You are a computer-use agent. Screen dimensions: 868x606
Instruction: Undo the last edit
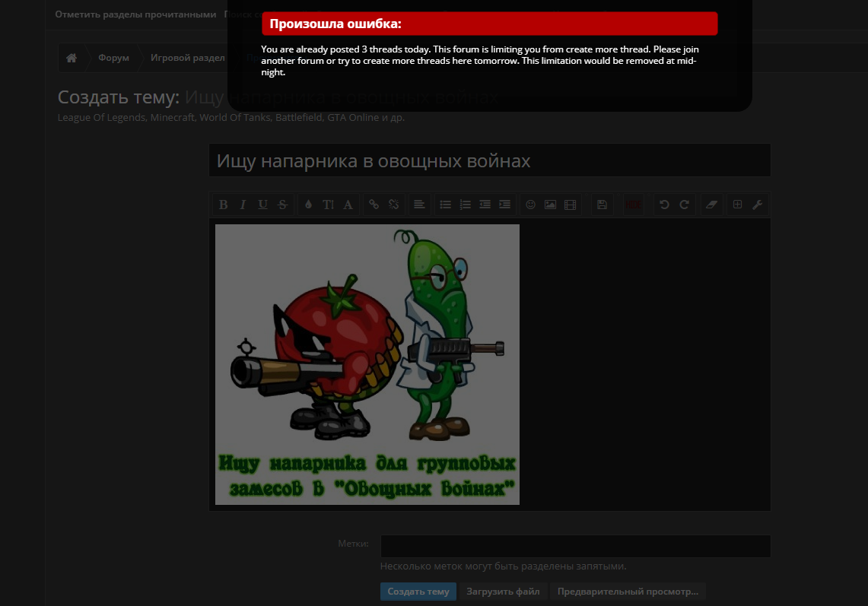point(664,205)
